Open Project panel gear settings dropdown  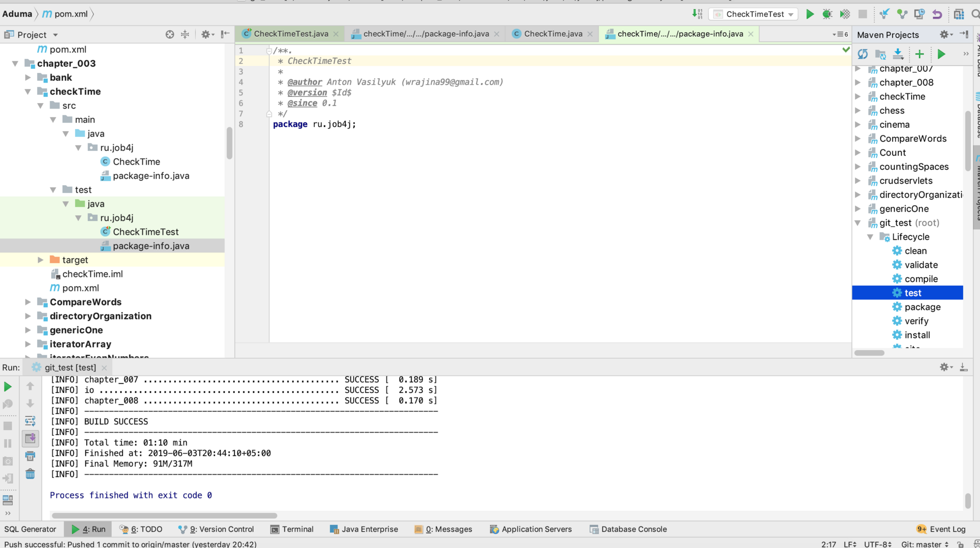(x=207, y=34)
